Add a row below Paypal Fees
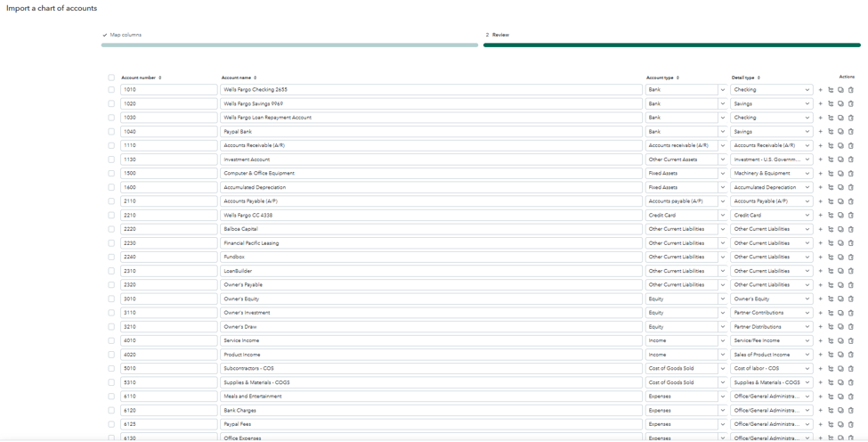868x442 pixels. coord(821,425)
